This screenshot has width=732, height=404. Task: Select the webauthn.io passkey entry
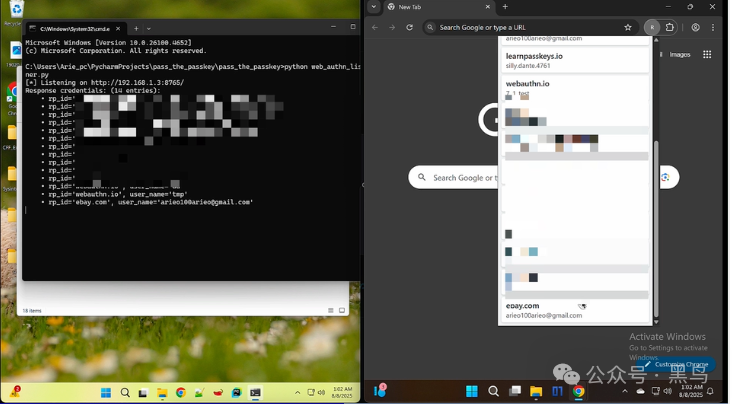[x=575, y=88]
